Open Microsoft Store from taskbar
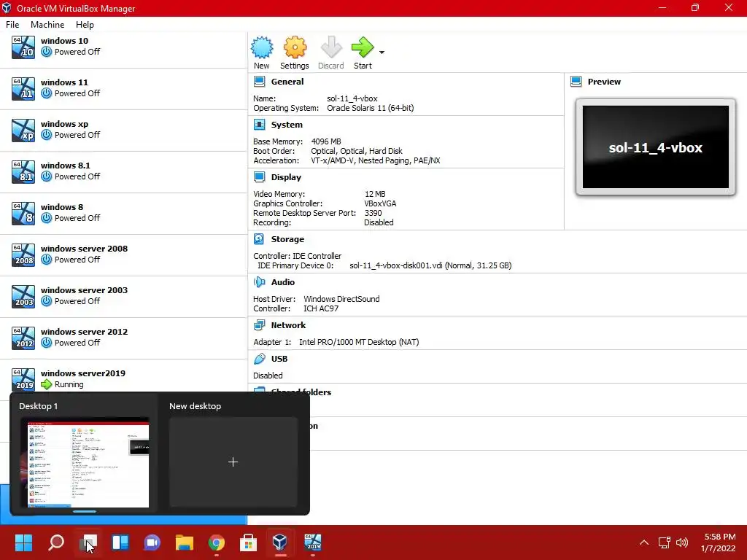 [x=248, y=542]
